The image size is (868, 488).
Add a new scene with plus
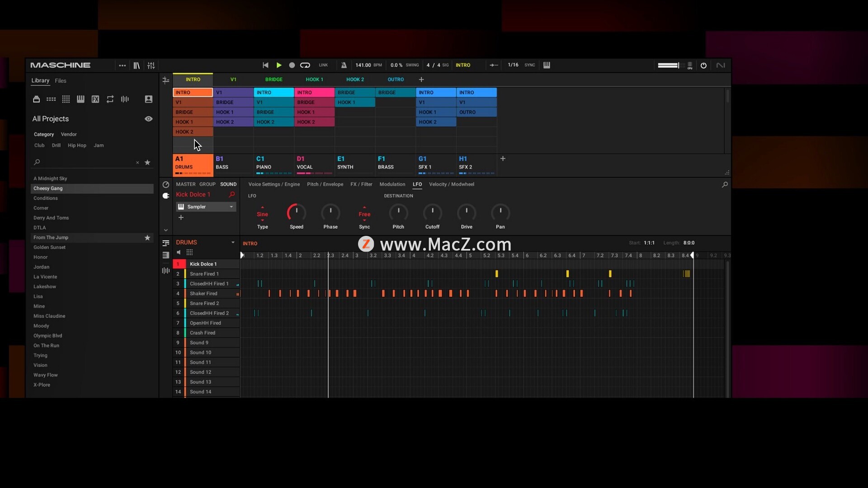coord(421,80)
